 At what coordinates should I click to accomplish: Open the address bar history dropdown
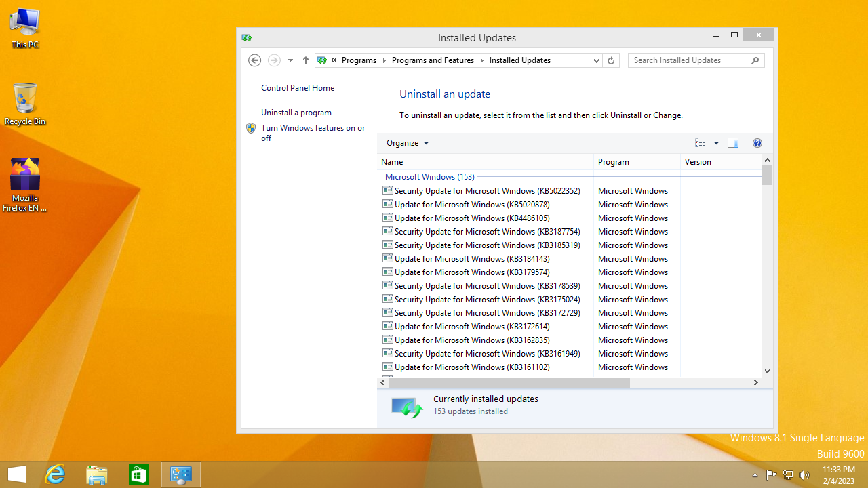coord(596,60)
